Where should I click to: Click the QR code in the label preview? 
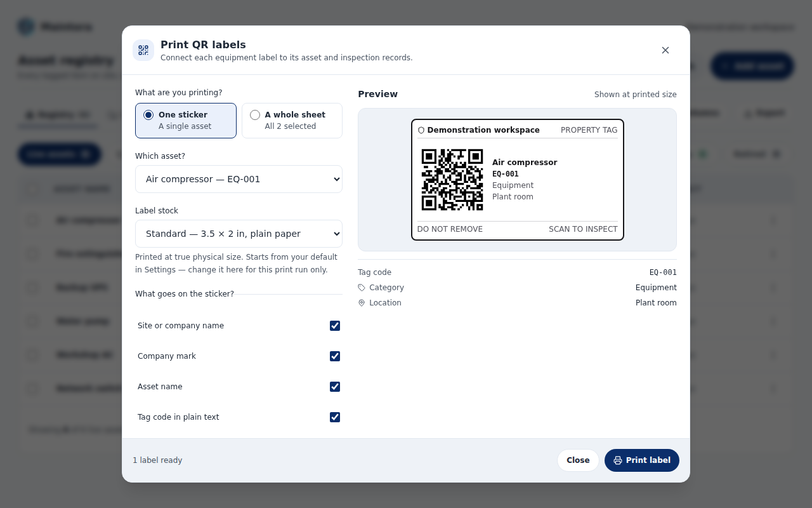point(452,180)
